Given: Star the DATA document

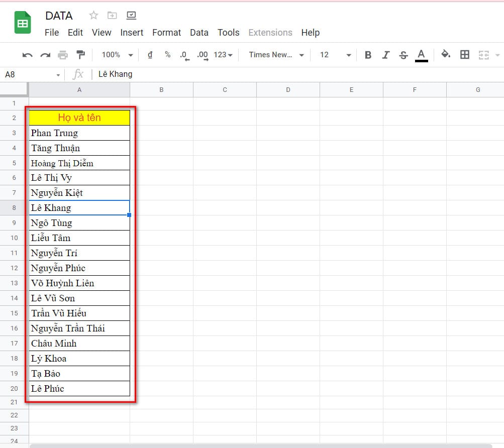Looking at the screenshot, I should 93,16.
